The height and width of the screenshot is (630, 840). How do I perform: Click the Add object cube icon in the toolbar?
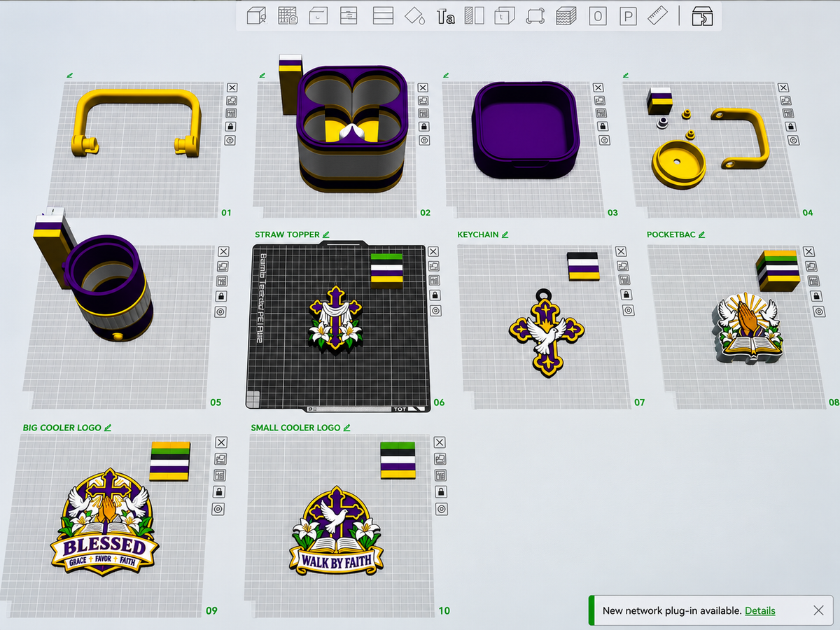click(x=257, y=15)
